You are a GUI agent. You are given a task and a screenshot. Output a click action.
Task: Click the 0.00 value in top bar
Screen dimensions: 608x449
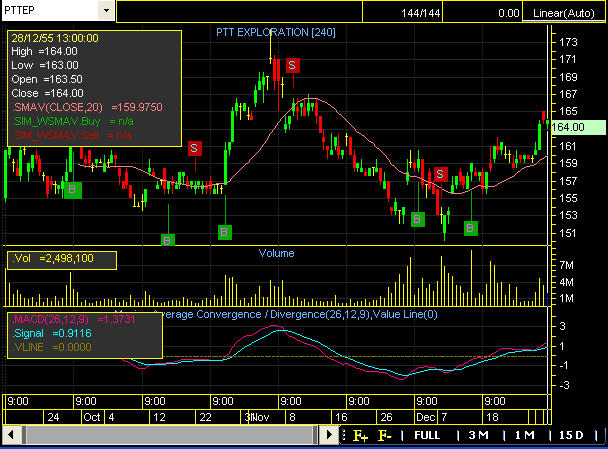(509, 13)
